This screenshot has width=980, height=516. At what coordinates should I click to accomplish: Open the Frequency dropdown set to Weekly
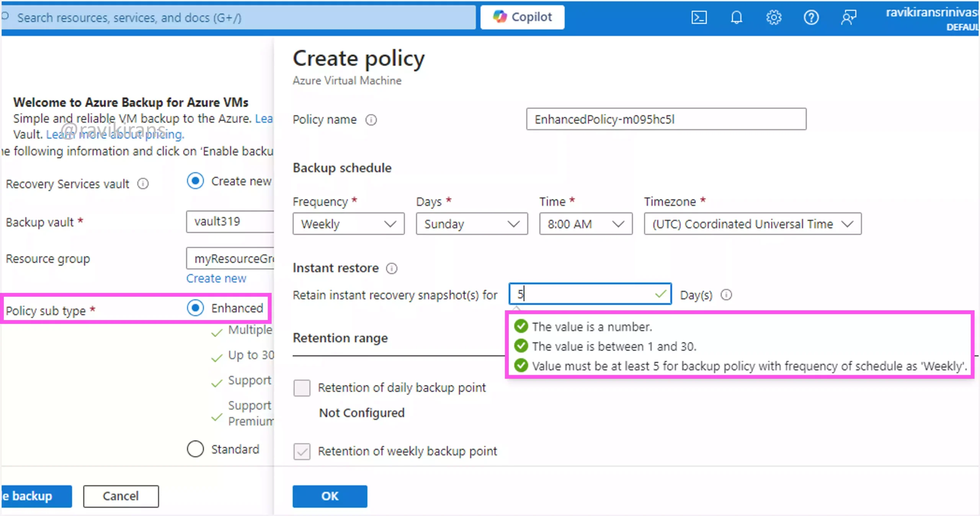click(348, 224)
